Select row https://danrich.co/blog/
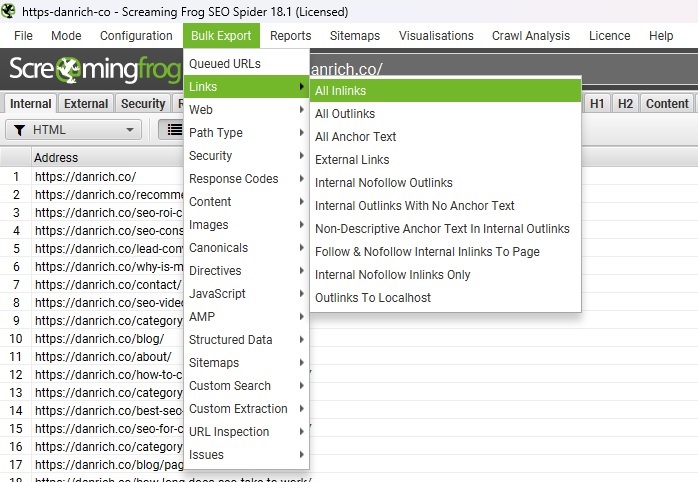Screen dimensions: 698x482 pyautogui.click(x=99, y=339)
